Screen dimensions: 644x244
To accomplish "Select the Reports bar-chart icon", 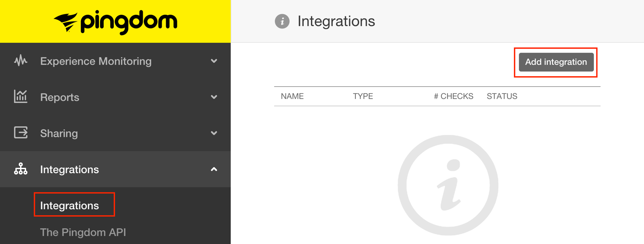I will (x=20, y=97).
